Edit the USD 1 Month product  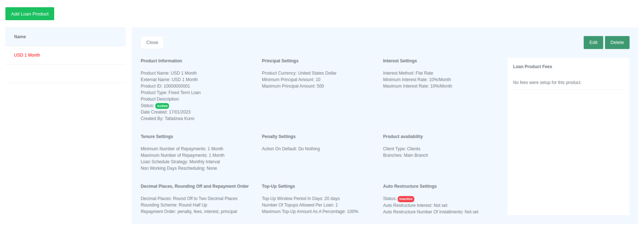pos(593,43)
